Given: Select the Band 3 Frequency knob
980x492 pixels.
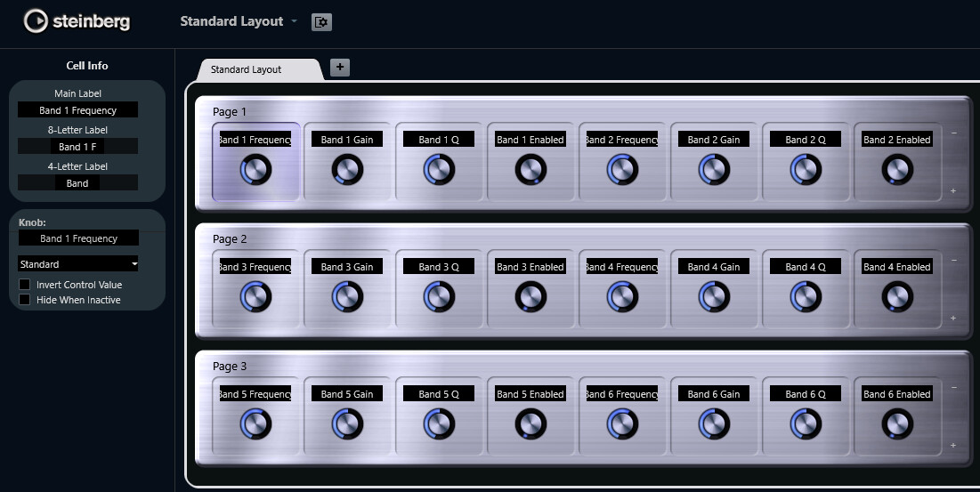Looking at the screenshot, I should click(255, 296).
